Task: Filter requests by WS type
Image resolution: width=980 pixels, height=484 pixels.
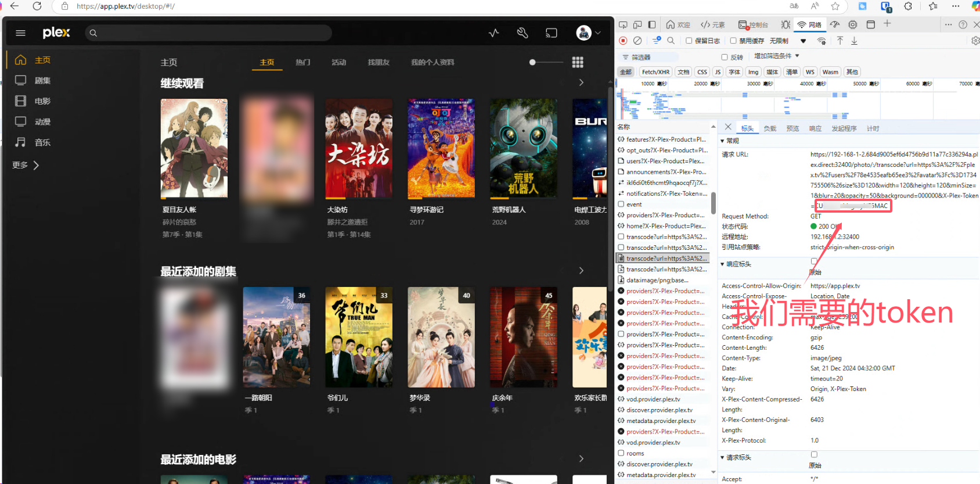Action: point(810,72)
